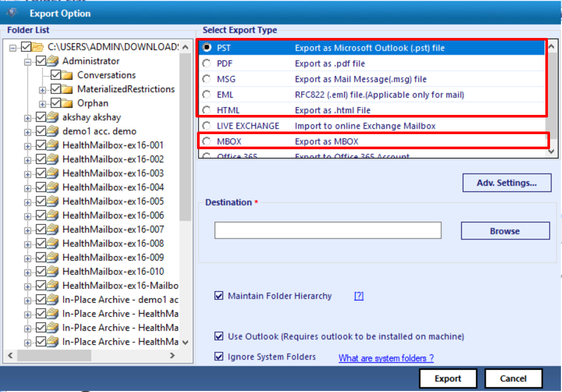Toggle Maintain Folder Hierarchy checkbox
Image resolution: width=562 pixels, height=392 pixels.
point(219,296)
